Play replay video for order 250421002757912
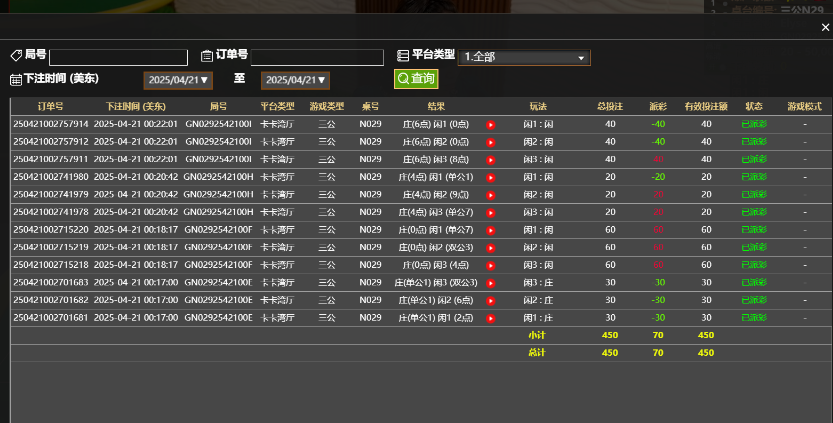 pos(491,142)
